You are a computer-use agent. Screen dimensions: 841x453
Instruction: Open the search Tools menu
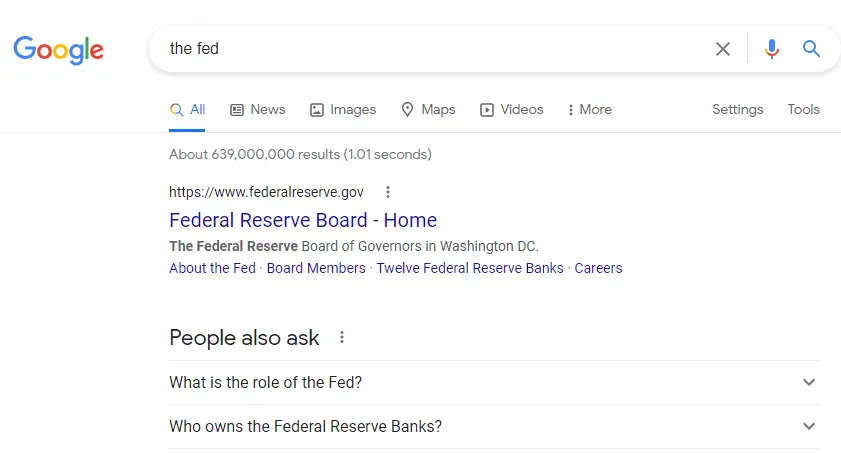pyautogui.click(x=803, y=110)
